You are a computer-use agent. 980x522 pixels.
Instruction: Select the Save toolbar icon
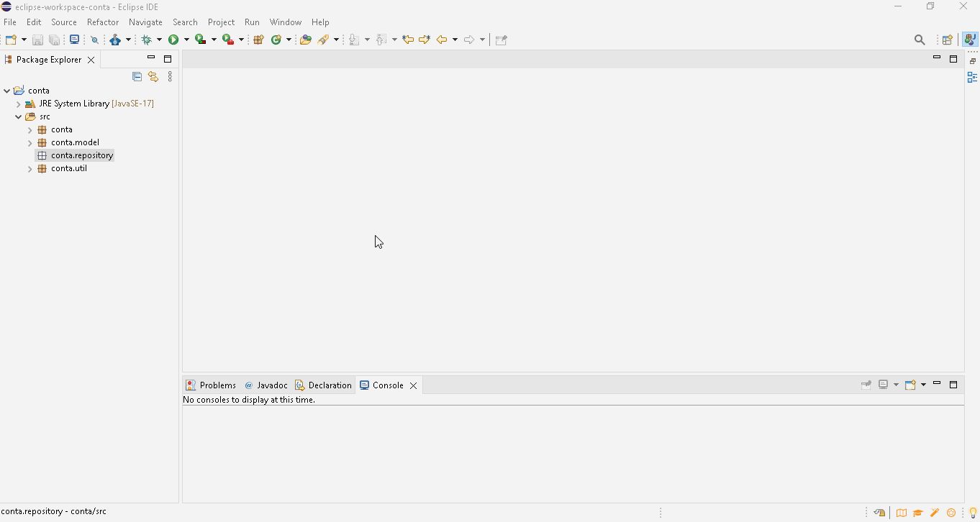[x=37, y=40]
